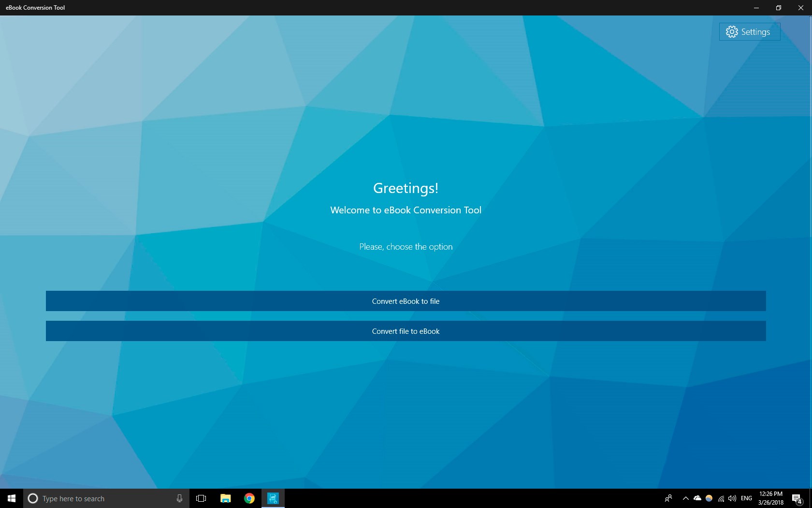Open the Start menu
The width and height of the screenshot is (812, 508).
tap(10, 498)
